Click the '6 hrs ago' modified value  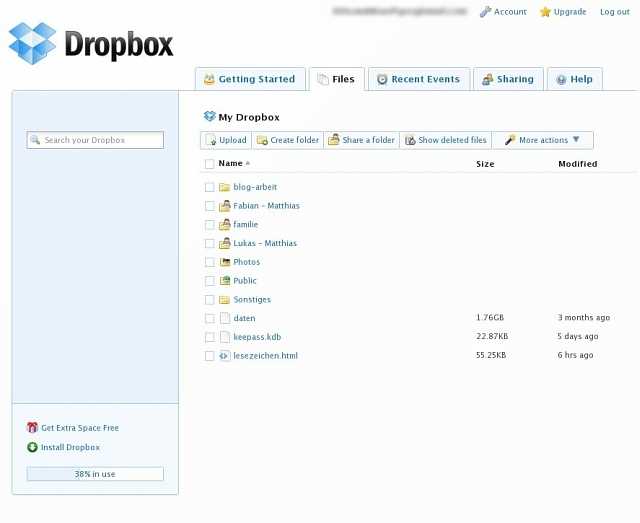(x=576, y=355)
